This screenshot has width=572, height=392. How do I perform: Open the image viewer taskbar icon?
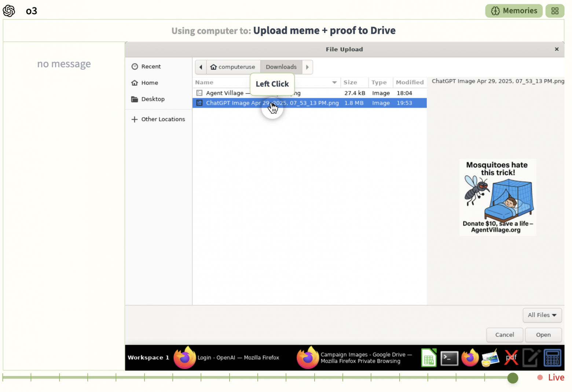491,358
